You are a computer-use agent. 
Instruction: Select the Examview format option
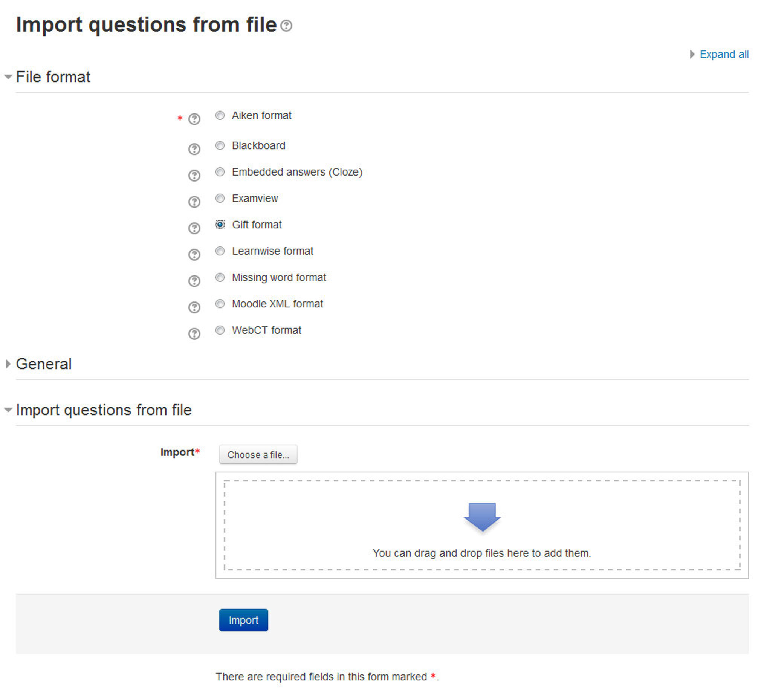pos(220,198)
